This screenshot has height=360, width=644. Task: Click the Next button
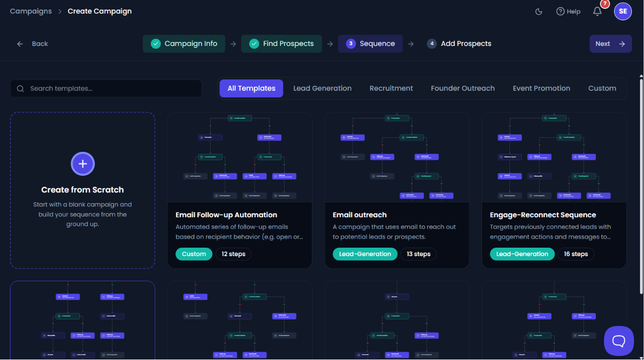pos(610,44)
